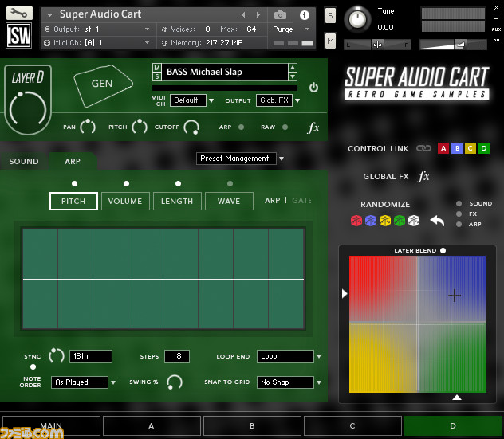Expand instrument name dropdown arrow
This screenshot has height=439, width=504.
pos(49,15)
